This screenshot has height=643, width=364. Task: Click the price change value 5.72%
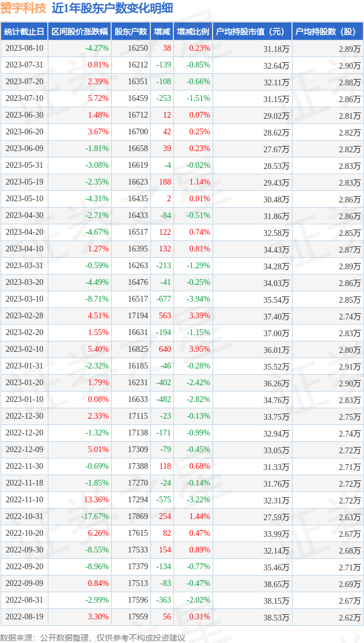tap(98, 98)
